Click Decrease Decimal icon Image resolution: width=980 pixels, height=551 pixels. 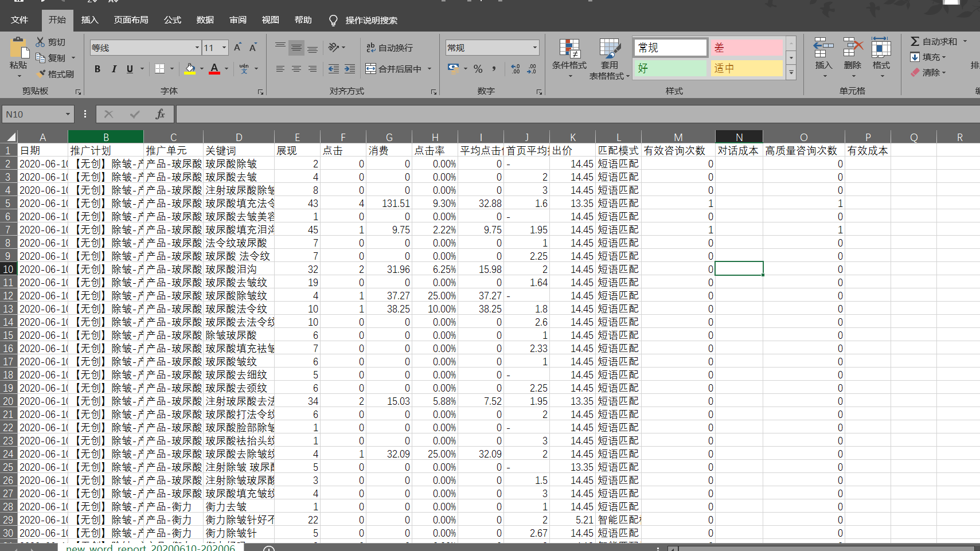coord(532,69)
